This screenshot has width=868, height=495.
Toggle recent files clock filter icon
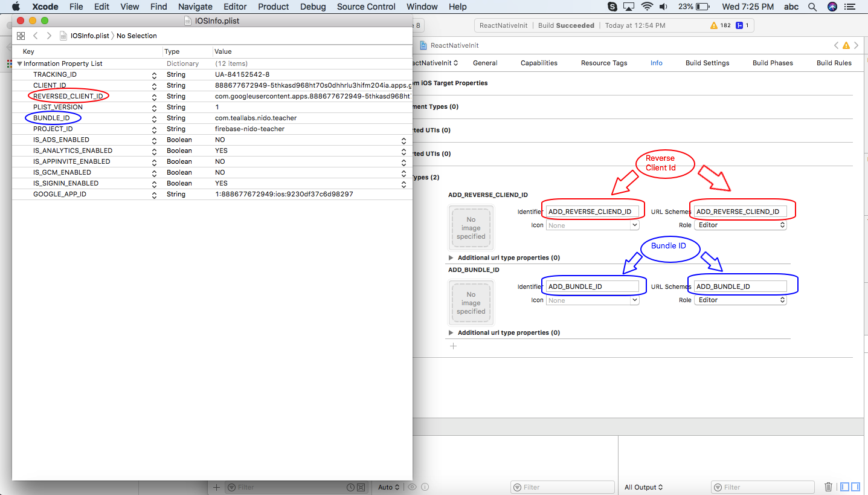[351, 487]
